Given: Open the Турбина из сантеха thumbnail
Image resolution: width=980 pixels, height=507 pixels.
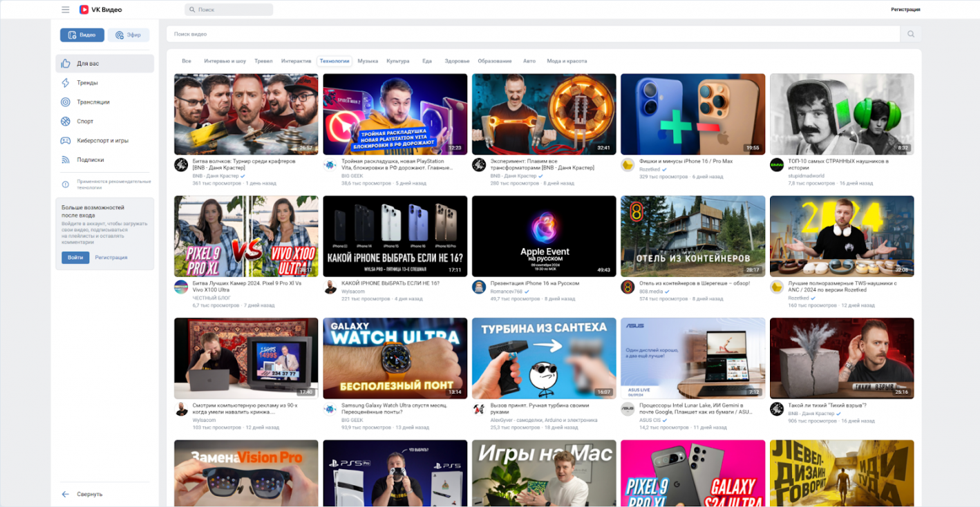Looking at the screenshot, I should [x=544, y=358].
